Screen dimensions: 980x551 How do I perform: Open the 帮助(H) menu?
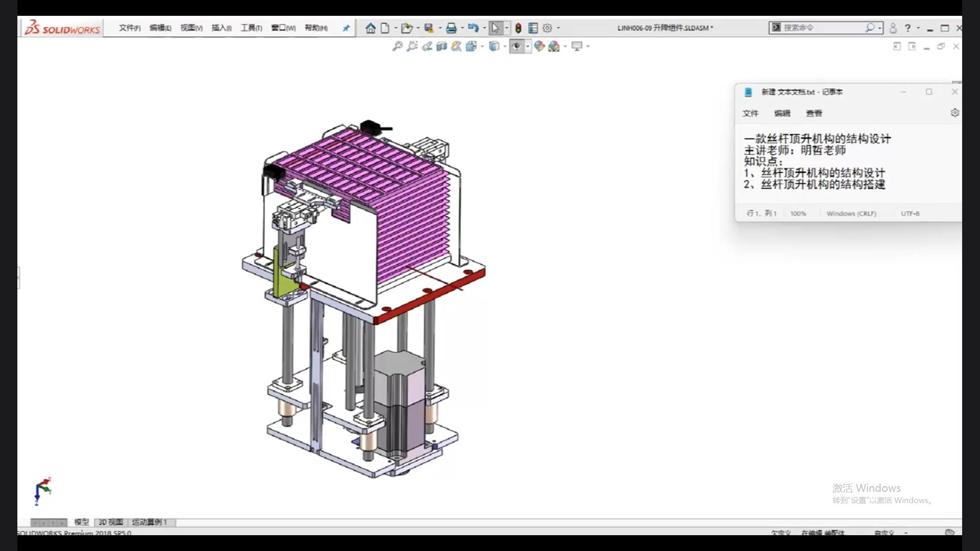316,28
